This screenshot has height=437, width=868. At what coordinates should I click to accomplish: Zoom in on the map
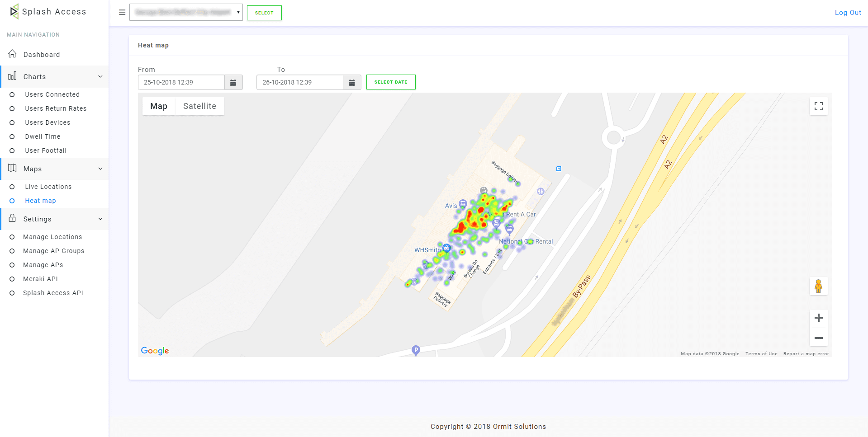click(818, 318)
